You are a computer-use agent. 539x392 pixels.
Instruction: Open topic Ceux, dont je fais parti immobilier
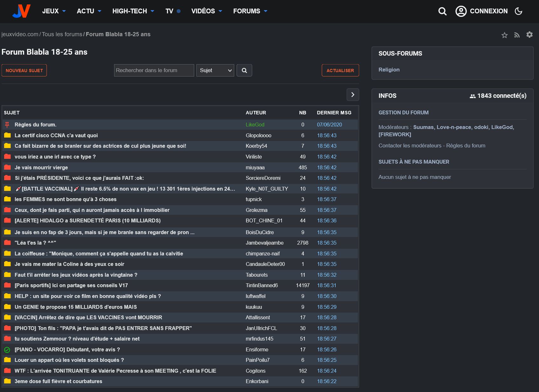[x=92, y=210]
